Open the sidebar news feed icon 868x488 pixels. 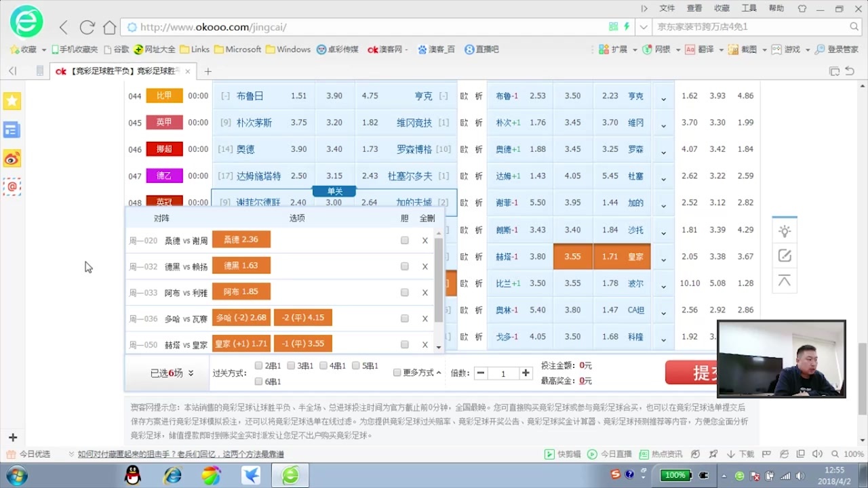tap(12, 129)
